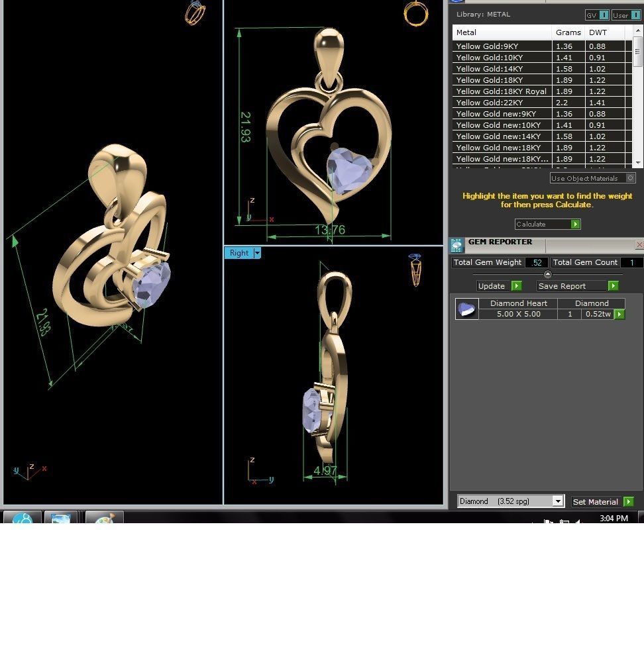Click the Total Gem Count value 1
The width and height of the screenshot is (644, 651).
click(x=631, y=262)
